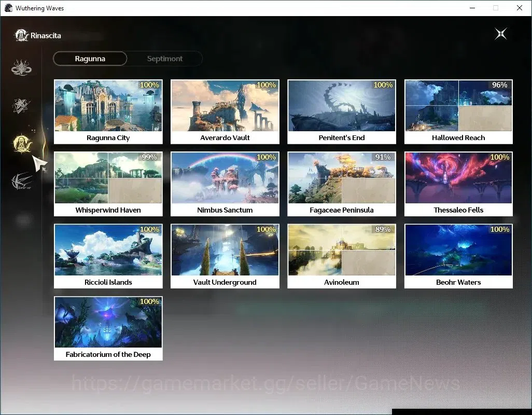Click the 100% progress on Thessaleo Fells

pos(500,157)
